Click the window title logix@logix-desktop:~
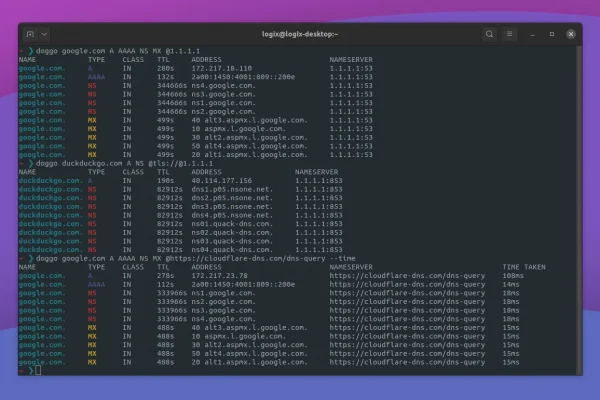 (300, 34)
